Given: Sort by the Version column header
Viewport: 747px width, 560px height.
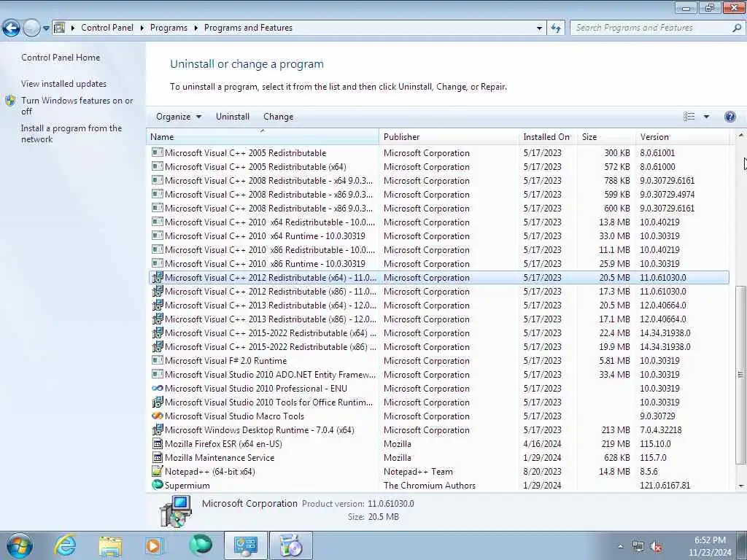Looking at the screenshot, I should 682,136.
